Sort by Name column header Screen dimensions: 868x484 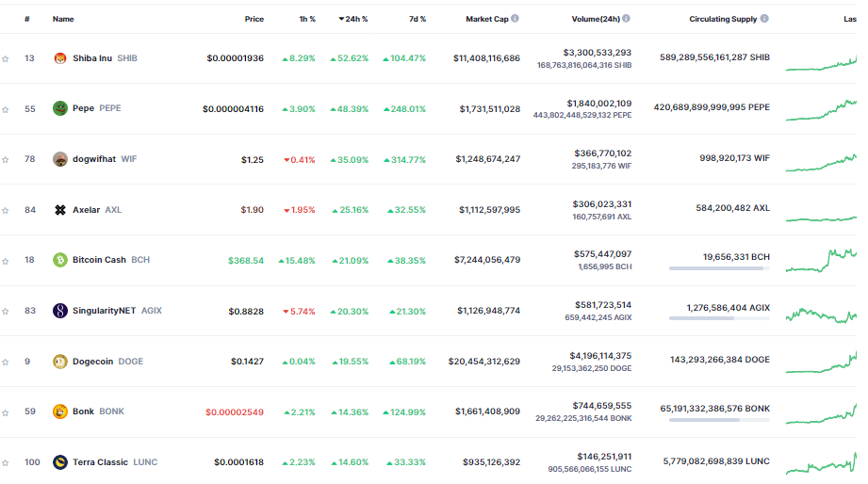tap(63, 19)
